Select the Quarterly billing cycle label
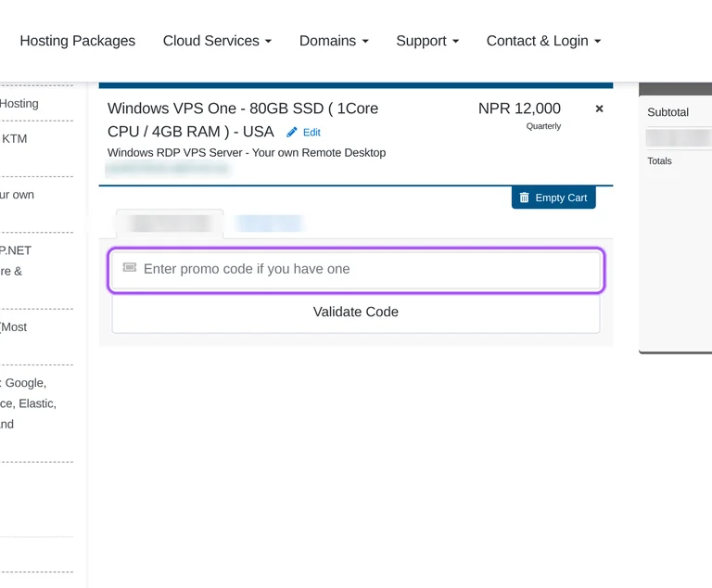 pyautogui.click(x=543, y=126)
